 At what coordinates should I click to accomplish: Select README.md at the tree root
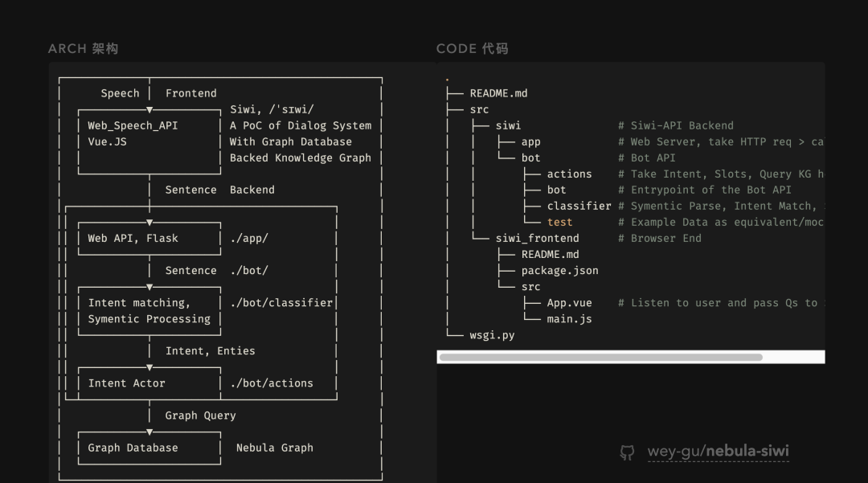498,93
